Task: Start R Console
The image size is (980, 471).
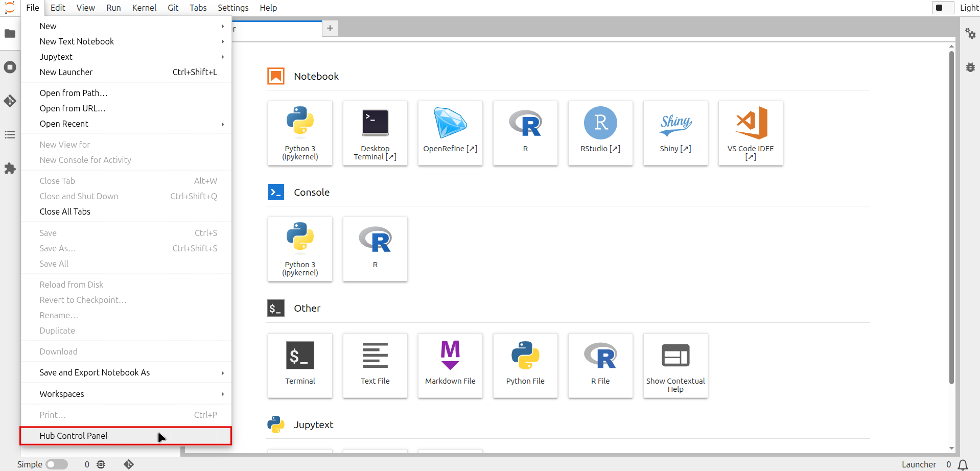Action: pyautogui.click(x=375, y=249)
